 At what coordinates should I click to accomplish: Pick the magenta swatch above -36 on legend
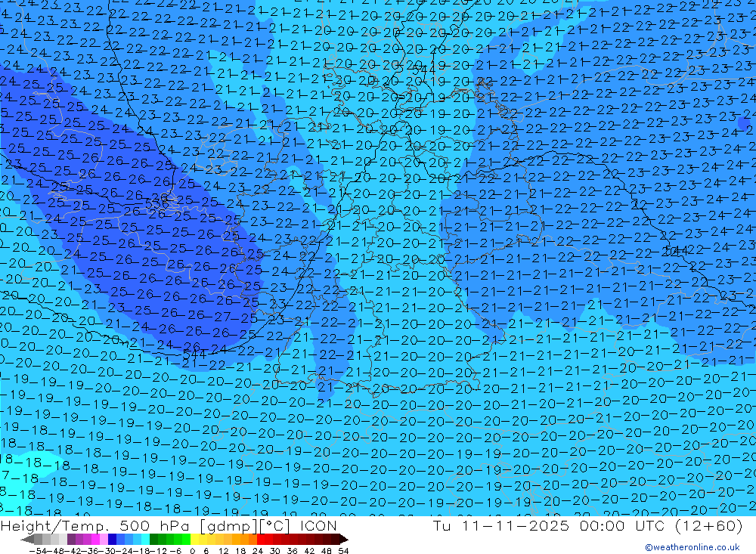point(95,539)
